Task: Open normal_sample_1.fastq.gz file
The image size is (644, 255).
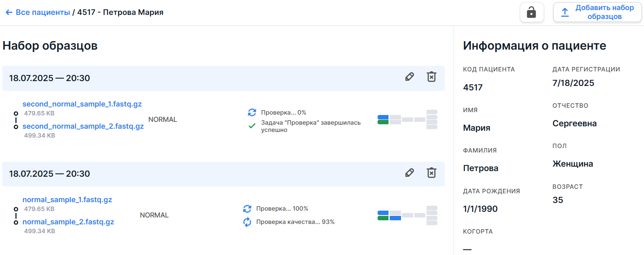Action: tap(67, 200)
